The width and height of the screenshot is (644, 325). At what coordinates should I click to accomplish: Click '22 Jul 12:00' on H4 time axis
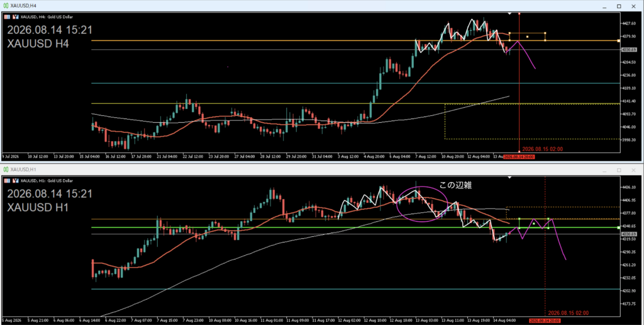pos(192,157)
